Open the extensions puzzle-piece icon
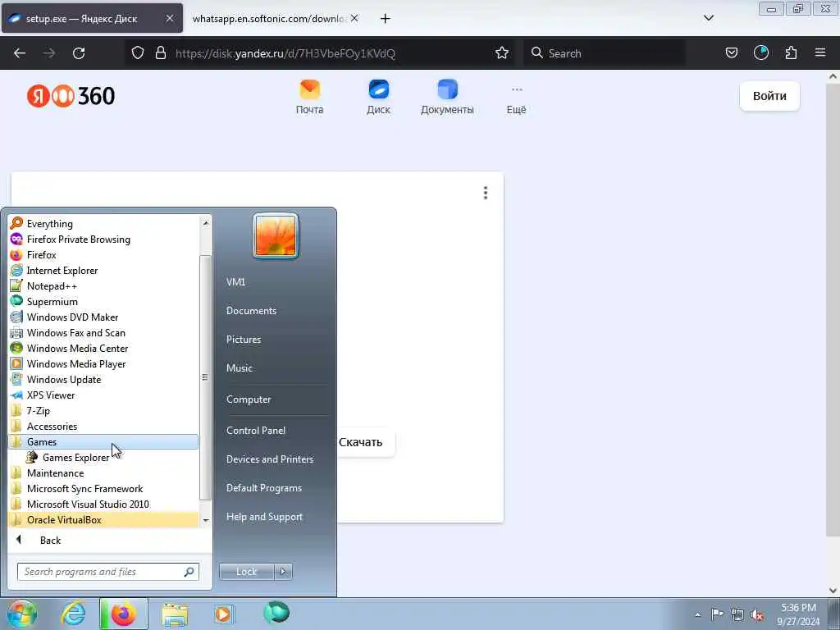Viewport: 840px width, 630px height. 791,52
